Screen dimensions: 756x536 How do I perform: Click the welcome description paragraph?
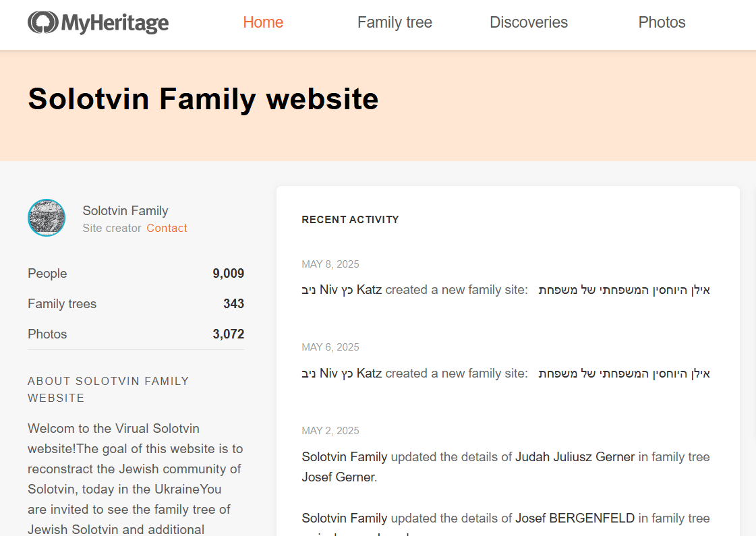136,479
